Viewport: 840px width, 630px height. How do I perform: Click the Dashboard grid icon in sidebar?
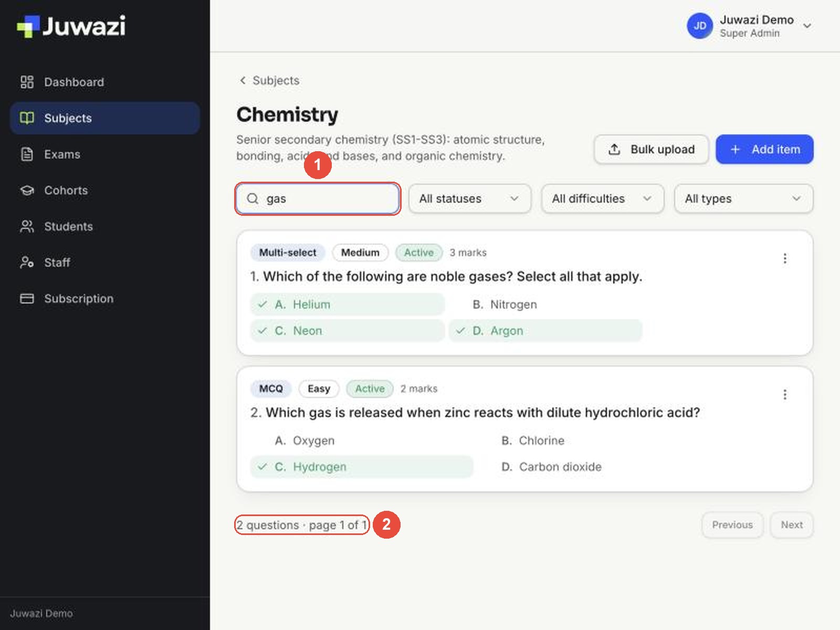(x=27, y=82)
